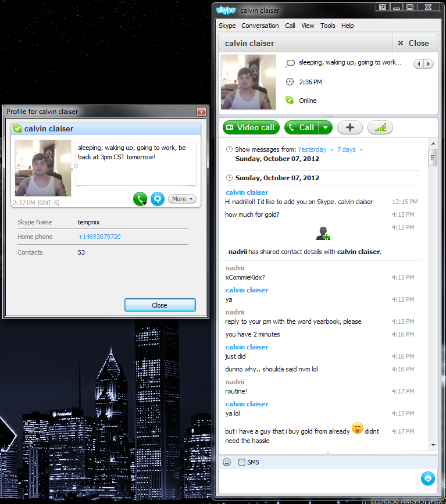This screenshot has width=446, height=504.
Task: Click the avatar in Skype chat window
Action: (x=248, y=82)
